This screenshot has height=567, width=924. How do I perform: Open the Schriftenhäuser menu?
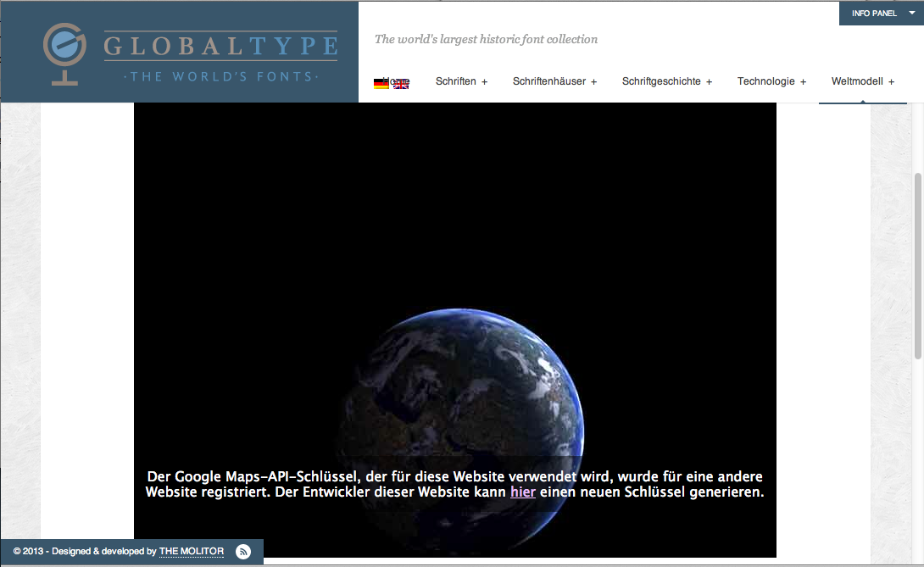tap(549, 81)
